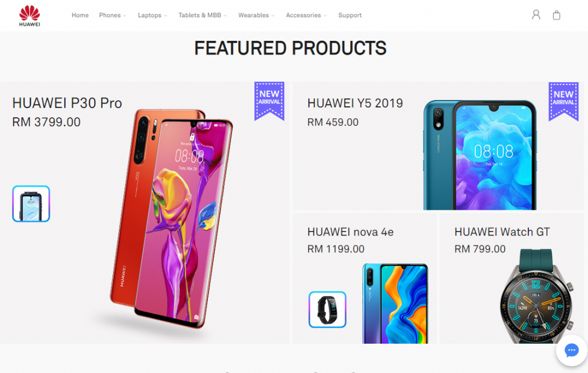Go to the Home menu item
The image size is (588, 373).
(x=80, y=16)
